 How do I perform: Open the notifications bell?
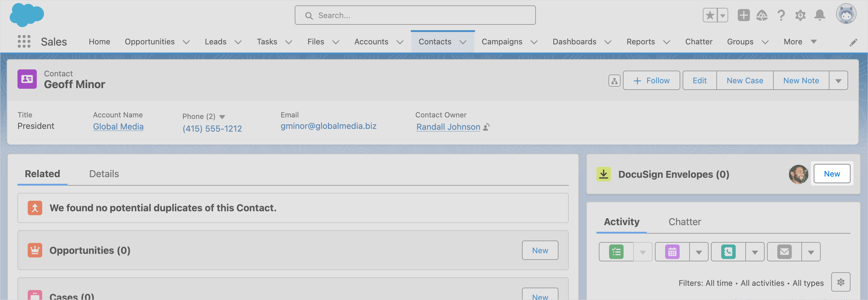(819, 15)
